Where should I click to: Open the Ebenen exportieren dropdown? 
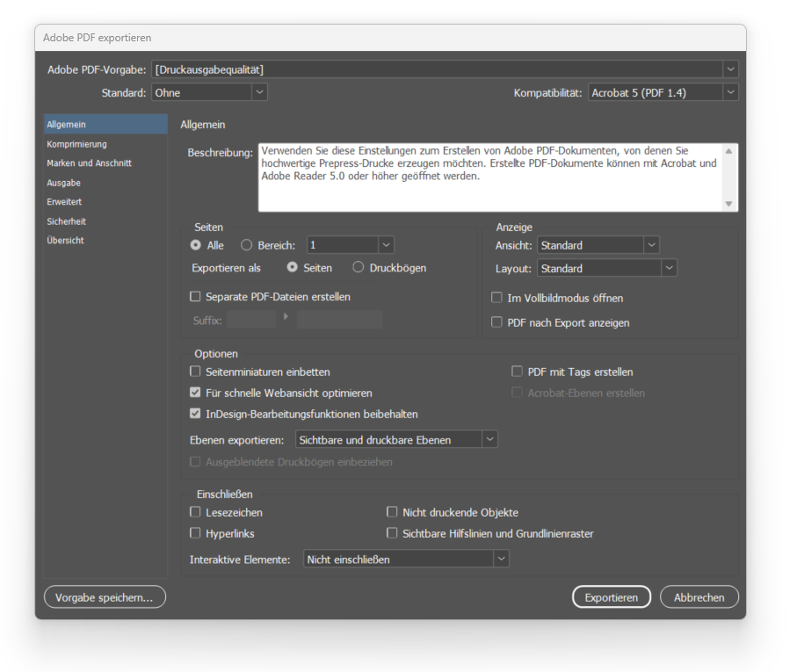489,439
